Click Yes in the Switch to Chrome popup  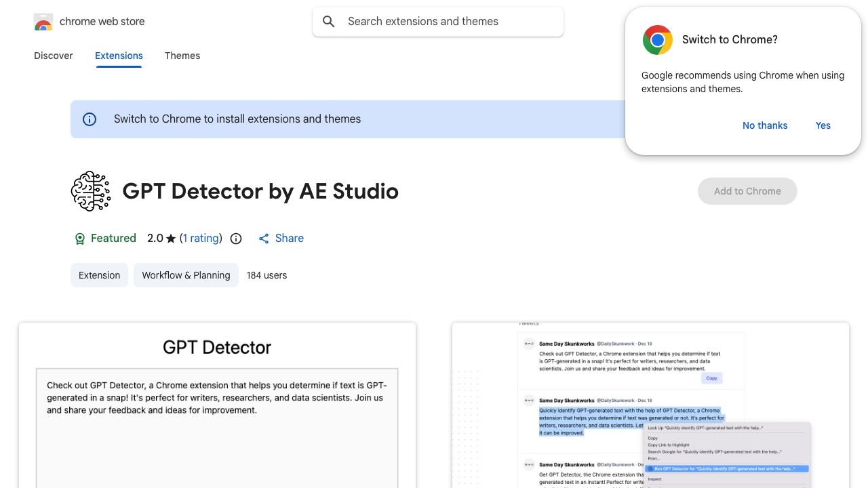[823, 125]
